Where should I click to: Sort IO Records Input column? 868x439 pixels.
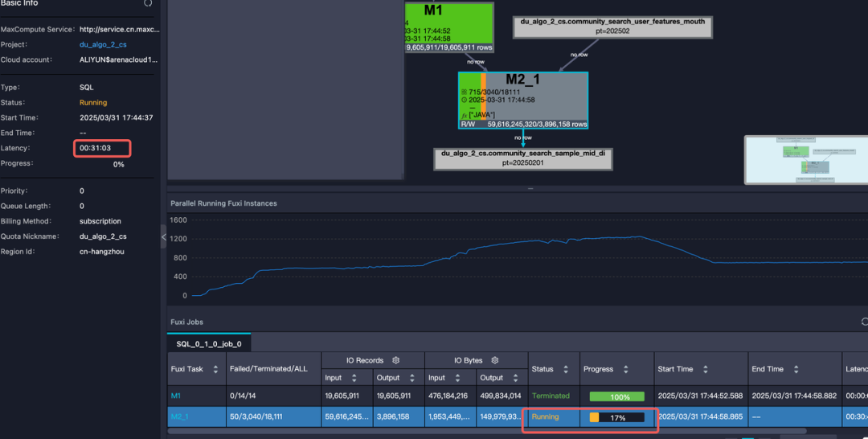[x=354, y=378]
